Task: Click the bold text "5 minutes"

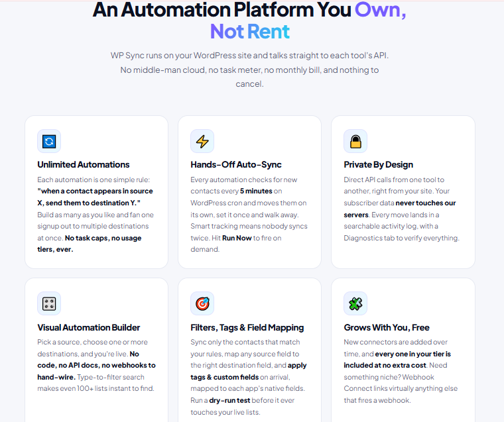Action: click(x=256, y=191)
